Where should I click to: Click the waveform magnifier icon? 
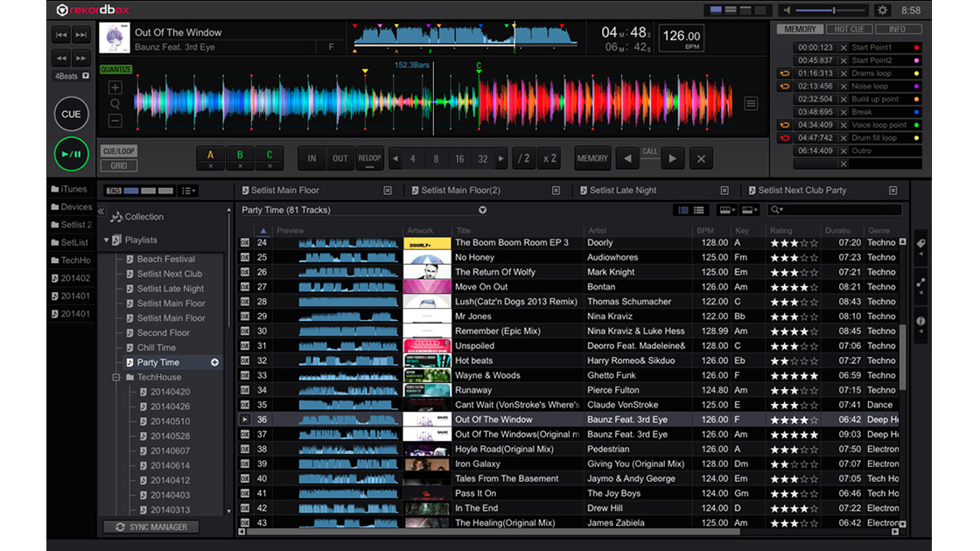pyautogui.click(x=115, y=104)
